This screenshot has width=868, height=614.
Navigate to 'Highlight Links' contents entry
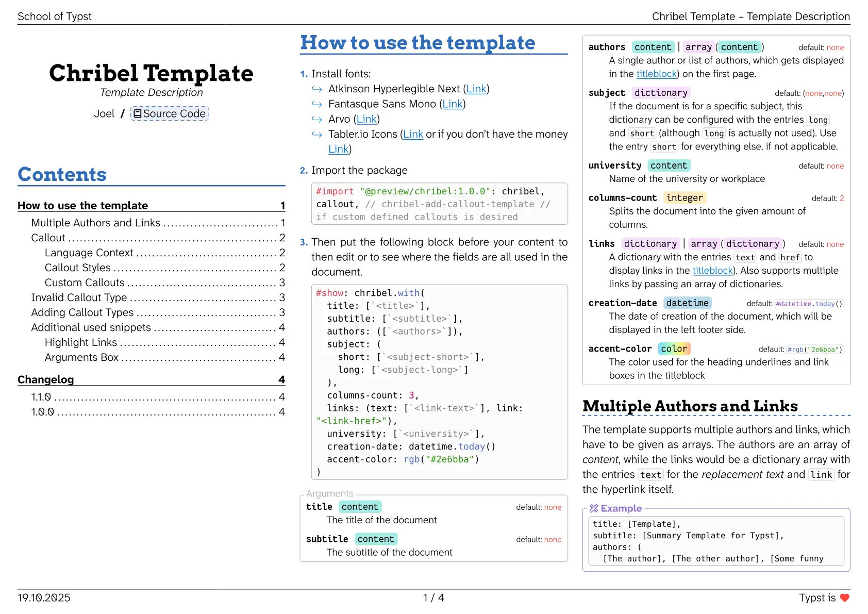coord(81,342)
